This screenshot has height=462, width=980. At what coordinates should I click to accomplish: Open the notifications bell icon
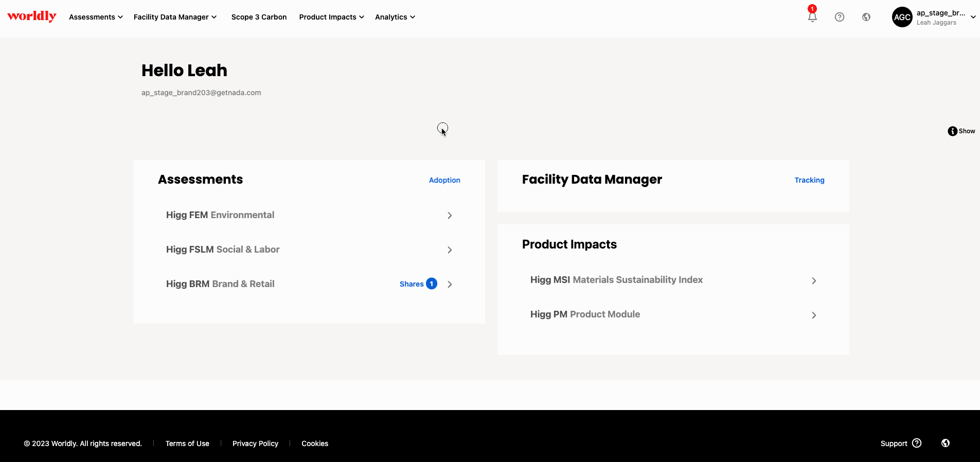point(812,17)
